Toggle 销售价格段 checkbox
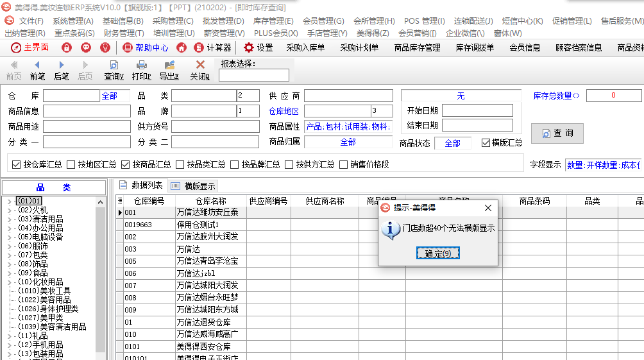Image resolution: width=644 pixels, height=360 pixels. pyautogui.click(x=343, y=165)
